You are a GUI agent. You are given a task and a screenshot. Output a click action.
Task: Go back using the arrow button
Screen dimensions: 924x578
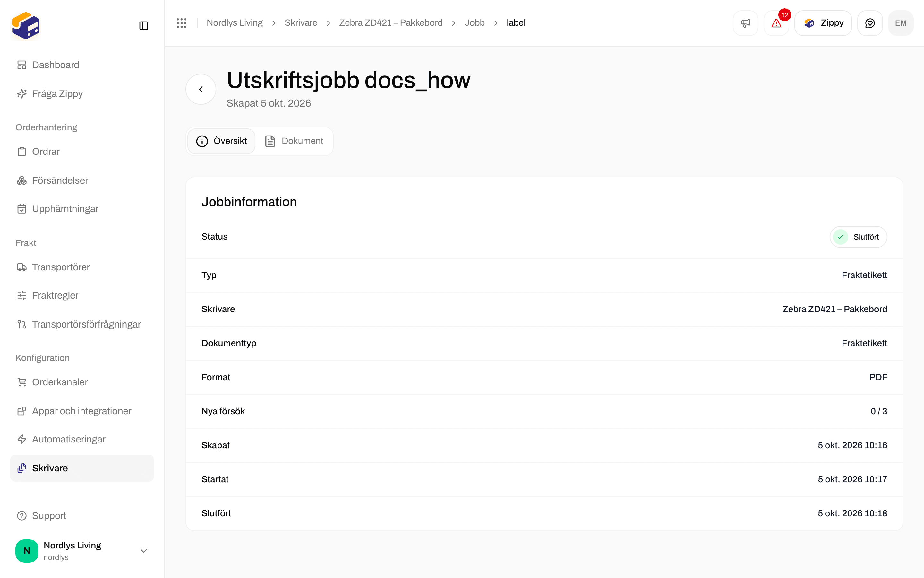(201, 89)
